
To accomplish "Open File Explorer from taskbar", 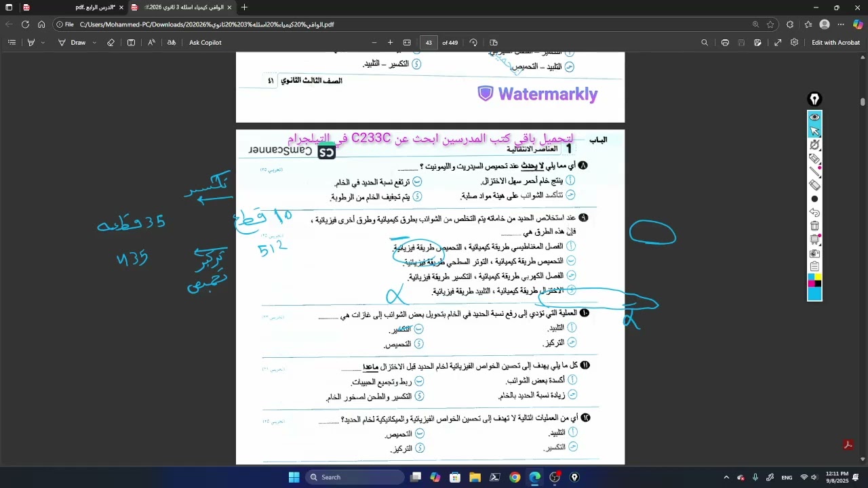I will (x=475, y=477).
